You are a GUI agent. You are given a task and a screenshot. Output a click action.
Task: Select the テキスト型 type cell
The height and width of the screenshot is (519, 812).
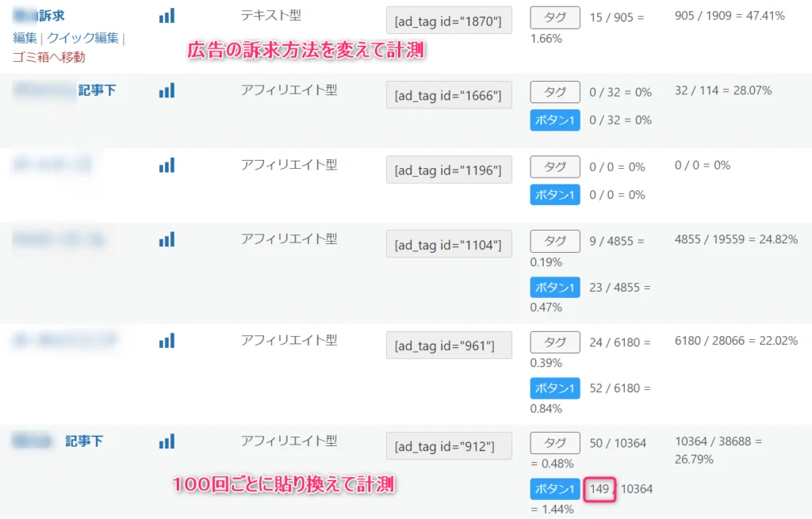pyautogui.click(x=271, y=15)
